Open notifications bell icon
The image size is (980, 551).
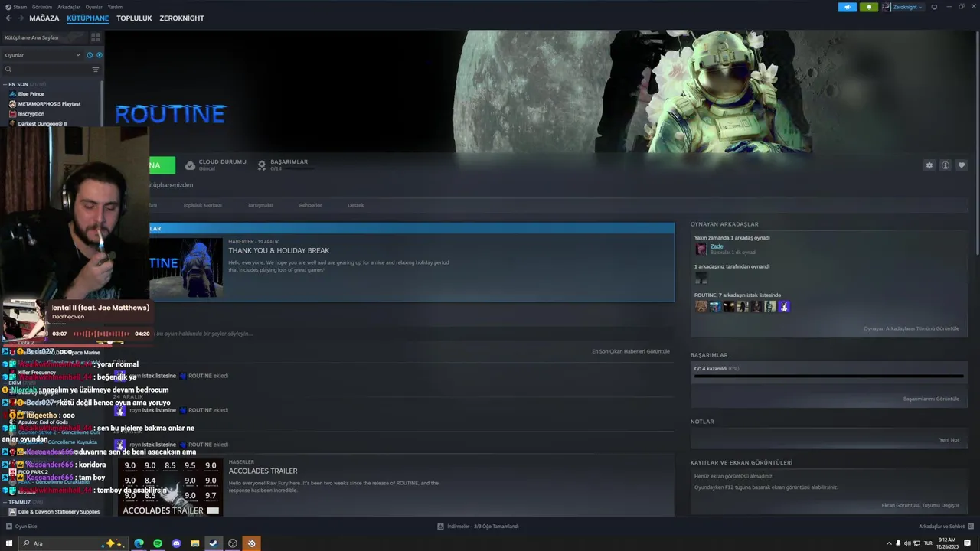tap(868, 7)
